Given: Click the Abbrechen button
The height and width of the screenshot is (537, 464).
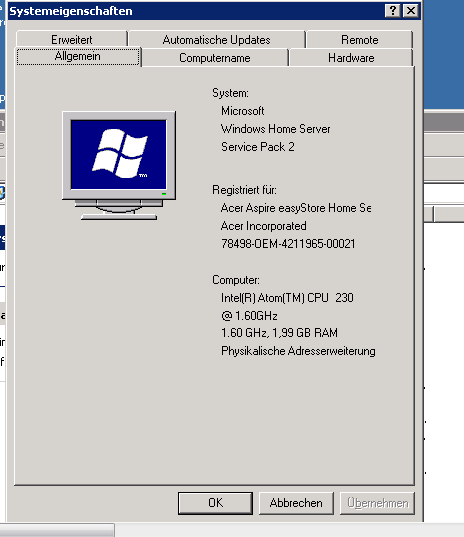Looking at the screenshot, I should coord(296,503).
